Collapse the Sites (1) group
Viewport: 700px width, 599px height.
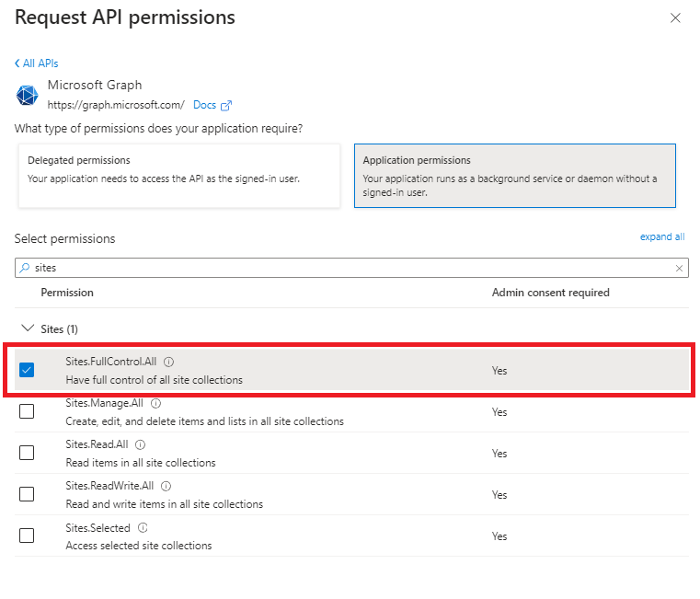[x=25, y=328]
